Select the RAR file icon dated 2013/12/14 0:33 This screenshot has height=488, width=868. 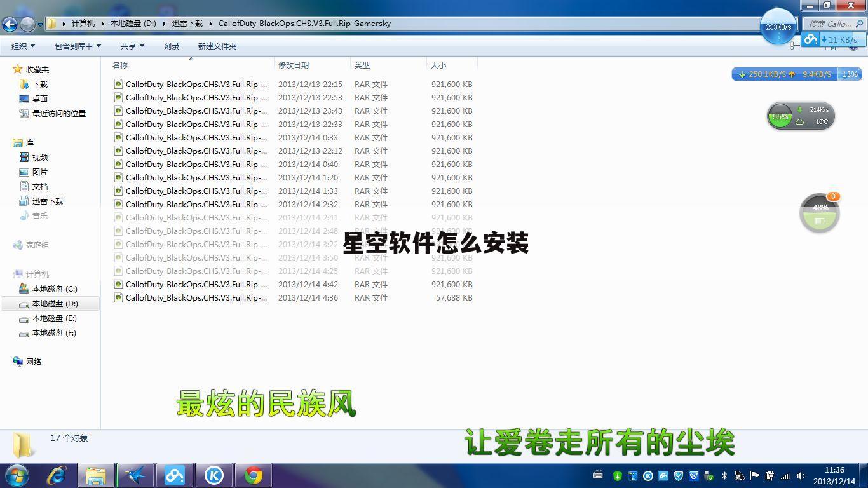click(x=118, y=137)
